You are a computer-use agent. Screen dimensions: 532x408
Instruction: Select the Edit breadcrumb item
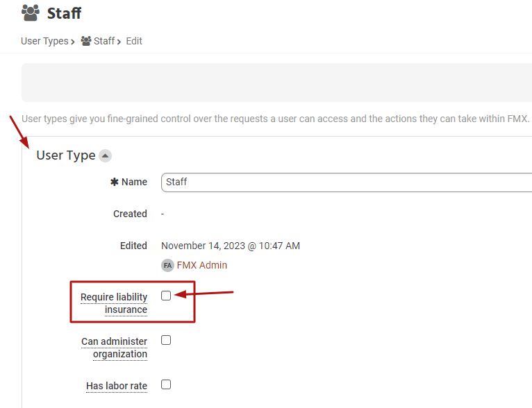click(134, 41)
